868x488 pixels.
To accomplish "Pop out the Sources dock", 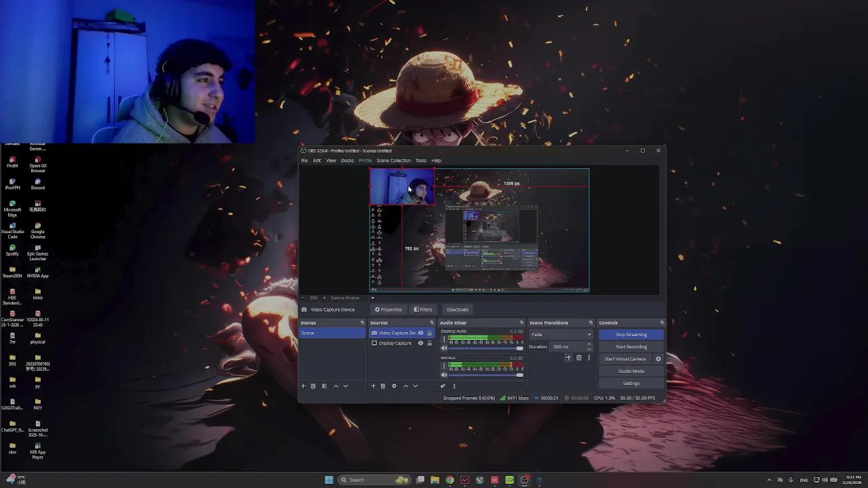I will [x=431, y=323].
